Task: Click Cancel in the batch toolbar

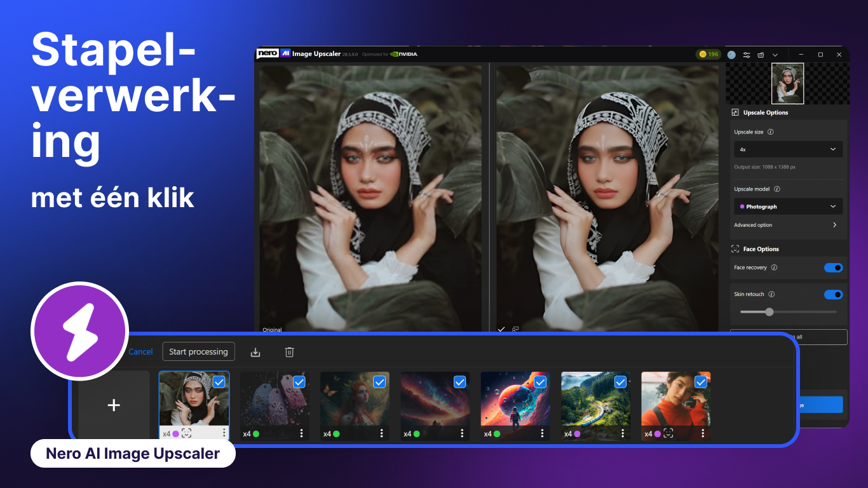Action: click(x=140, y=351)
